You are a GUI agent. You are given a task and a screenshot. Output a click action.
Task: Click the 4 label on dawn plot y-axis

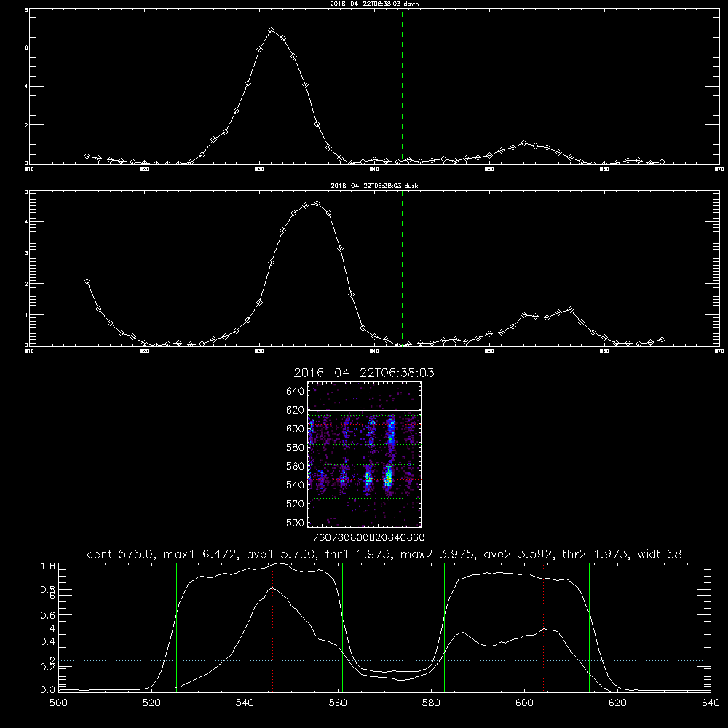26,87
